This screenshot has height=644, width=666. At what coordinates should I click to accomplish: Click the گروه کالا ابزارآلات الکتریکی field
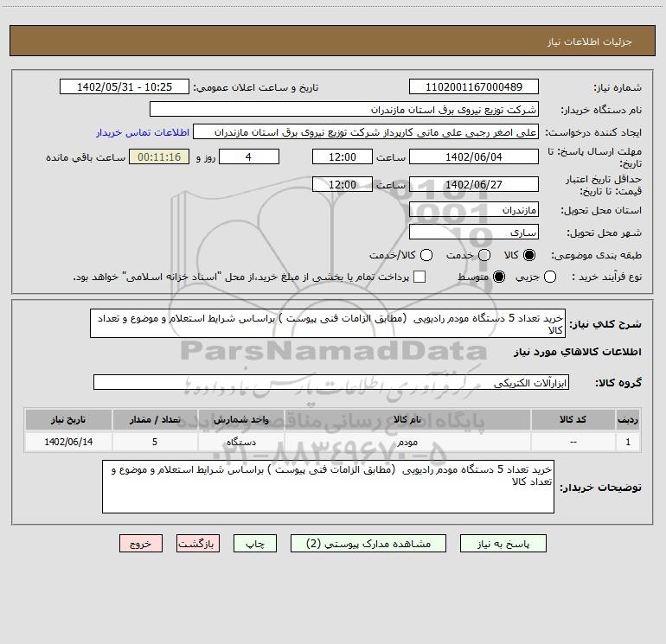[x=331, y=382]
